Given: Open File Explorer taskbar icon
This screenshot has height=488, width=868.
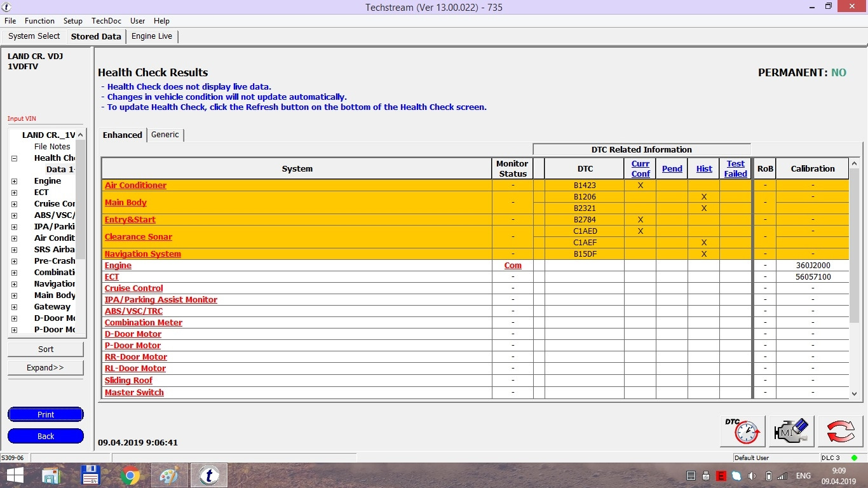Looking at the screenshot, I should (x=51, y=475).
